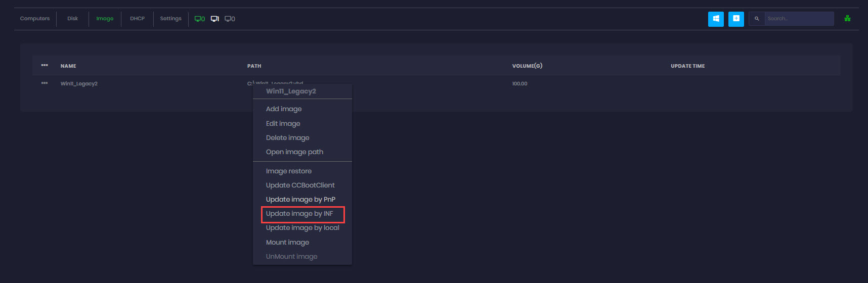Click into the Search input field

[798, 19]
